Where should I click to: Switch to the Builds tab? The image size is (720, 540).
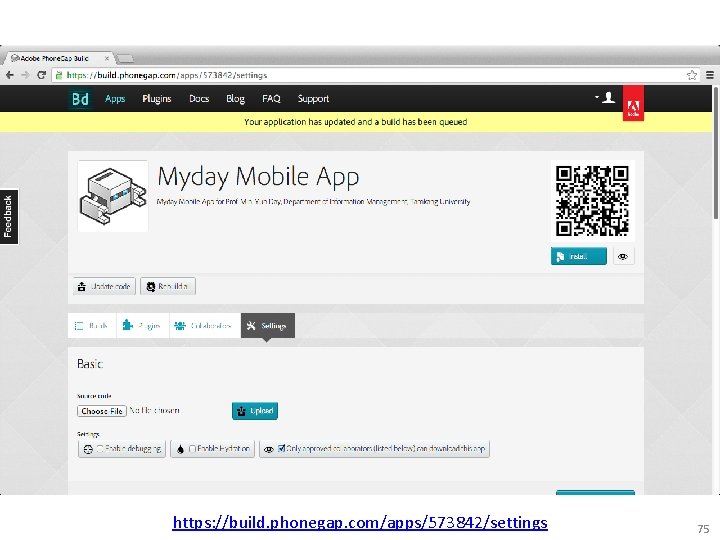(x=92, y=326)
